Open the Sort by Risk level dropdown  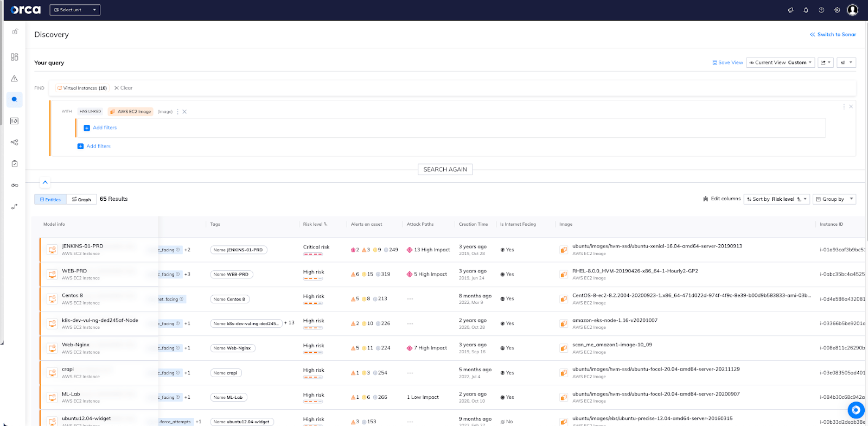pos(776,199)
